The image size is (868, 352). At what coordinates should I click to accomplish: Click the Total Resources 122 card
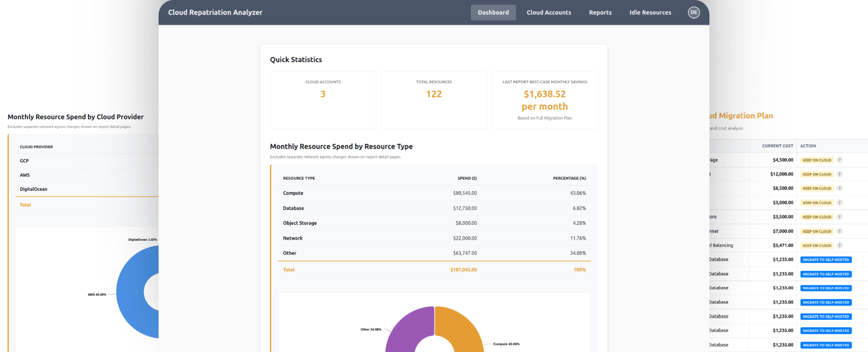coord(434,100)
